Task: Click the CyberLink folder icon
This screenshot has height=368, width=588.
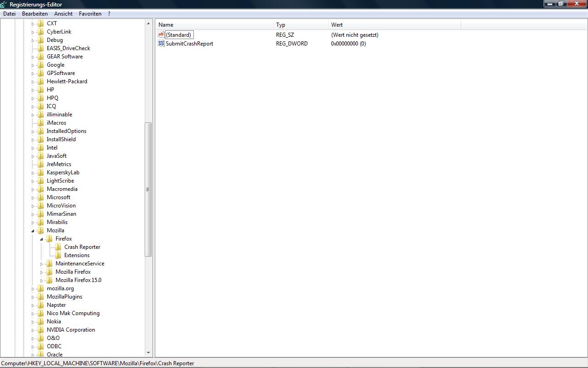Action: (x=41, y=32)
